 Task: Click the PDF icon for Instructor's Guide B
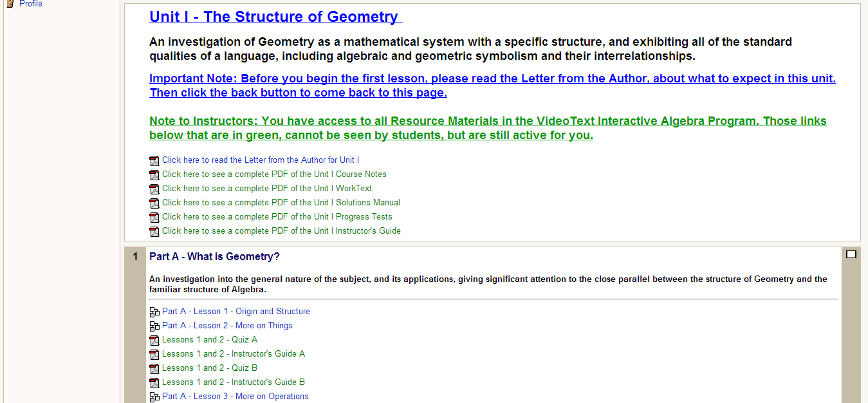click(x=154, y=383)
